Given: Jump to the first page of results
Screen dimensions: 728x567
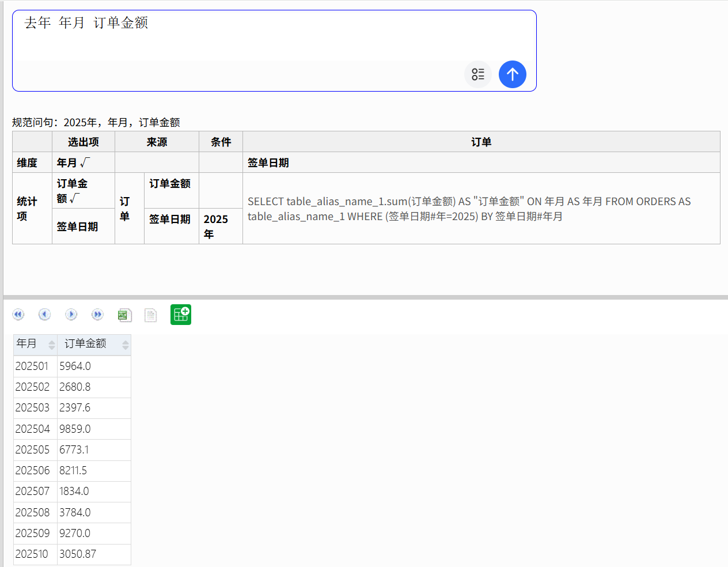Looking at the screenshot, I should [18, 315].
